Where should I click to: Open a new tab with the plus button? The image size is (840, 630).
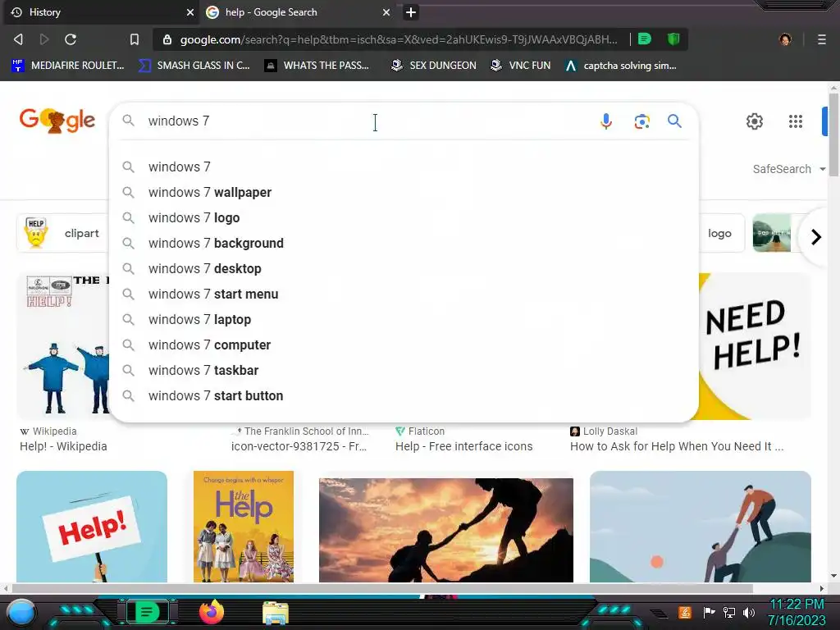coord(411,12)
